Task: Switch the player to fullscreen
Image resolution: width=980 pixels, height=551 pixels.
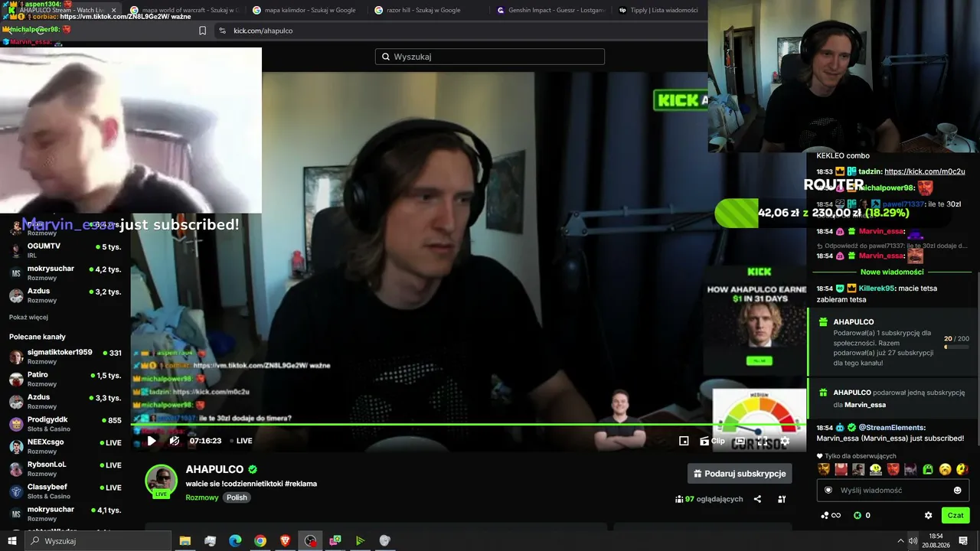Action: click(x=763, y=441)
